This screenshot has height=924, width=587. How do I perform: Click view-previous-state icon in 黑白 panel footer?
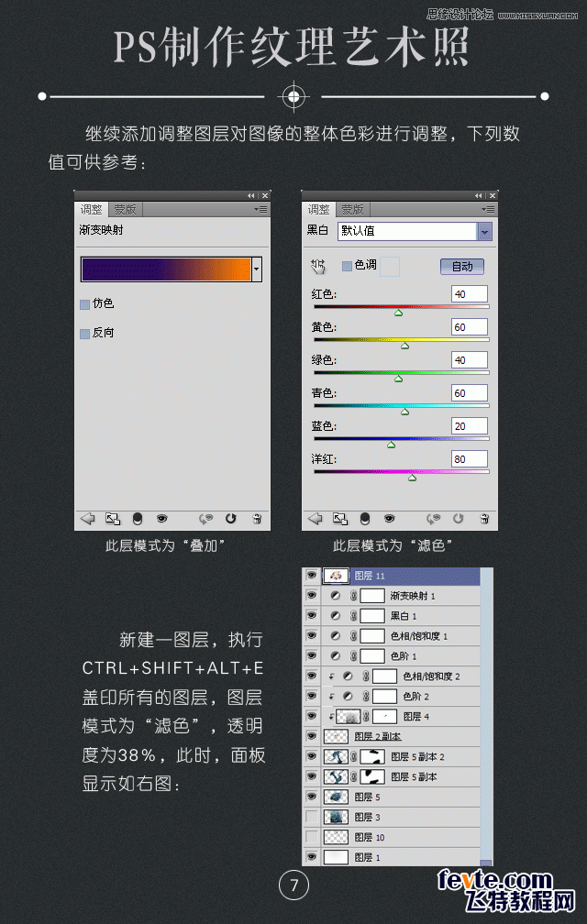433,519
